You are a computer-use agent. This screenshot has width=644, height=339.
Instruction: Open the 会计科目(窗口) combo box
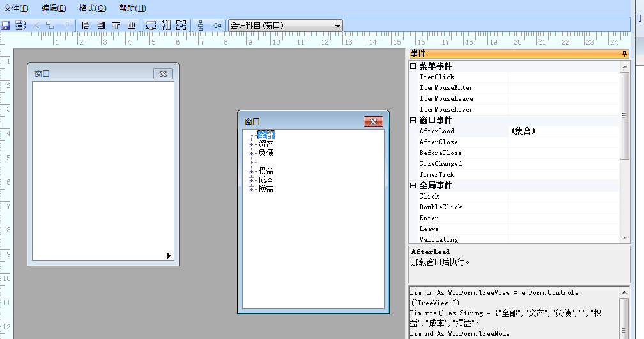click(337, 26)
